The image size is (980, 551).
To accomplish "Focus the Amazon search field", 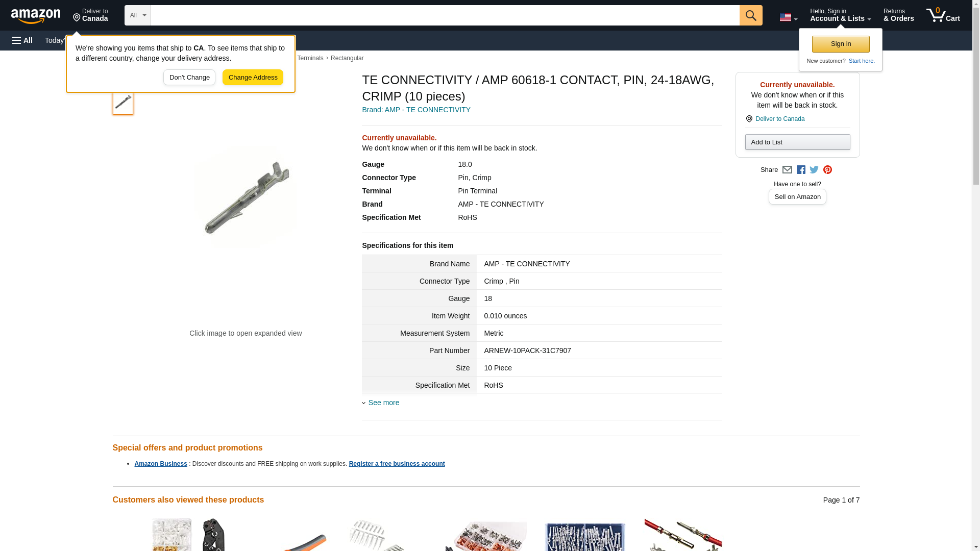I will 445,15.
